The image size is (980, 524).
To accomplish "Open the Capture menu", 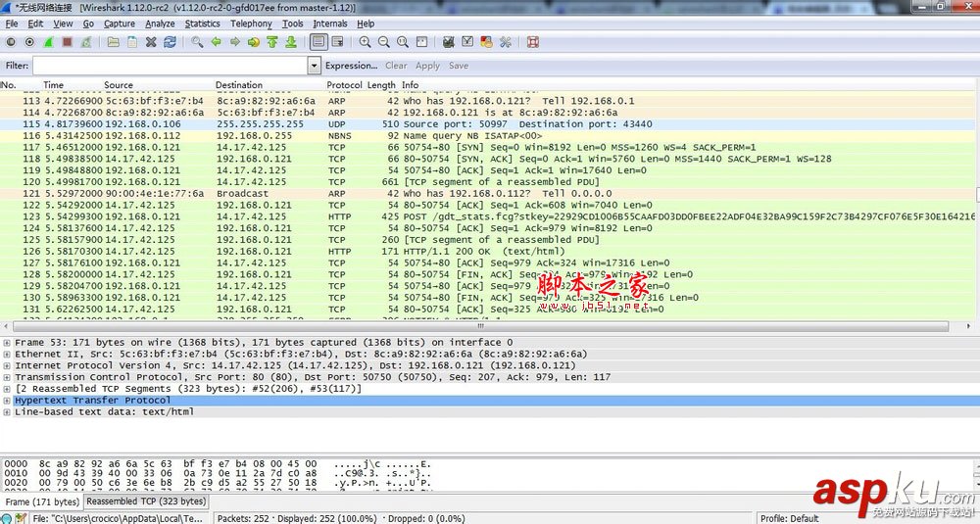I will (x=120, y=24).
